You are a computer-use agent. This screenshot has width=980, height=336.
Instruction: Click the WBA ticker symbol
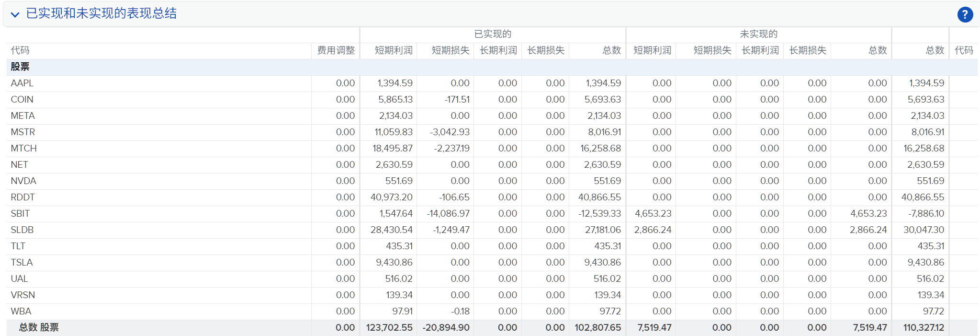(21, 311)
